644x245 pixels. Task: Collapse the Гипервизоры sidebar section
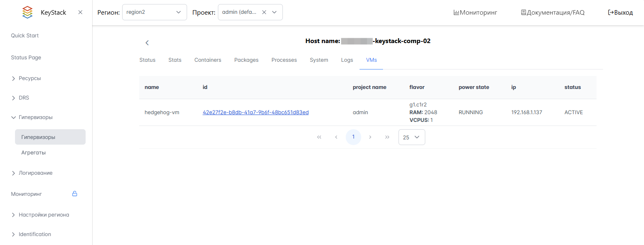coord(35,117)
